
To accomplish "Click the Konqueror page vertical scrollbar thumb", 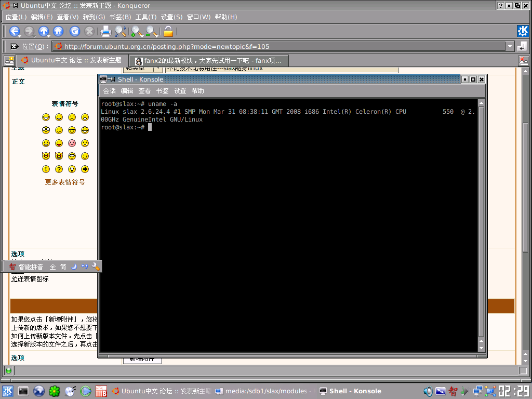I will (x=525, y=187).
